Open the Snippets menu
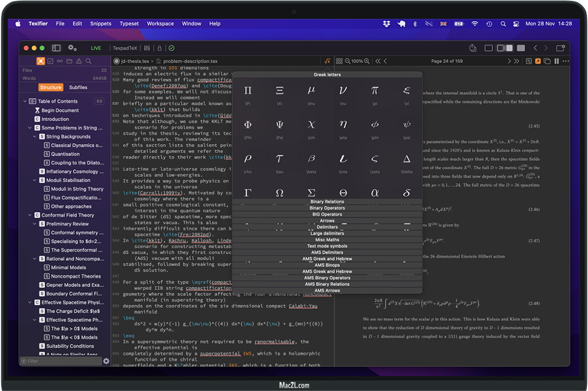Image resolution: width=588 pixels, height=391 pixels. click(x=101, y=24)
